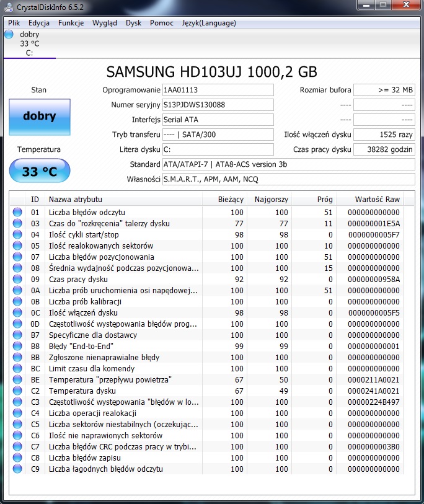Click the Tryb transferu field SATA/300
The image size is (424, 504).
coord(218,135)
